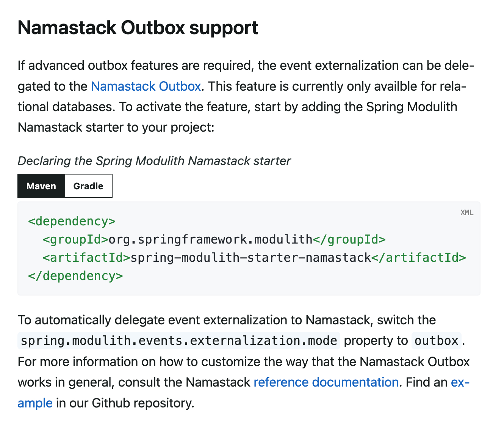The height and width of the screenshot is (434, 504).
Task: Click the opening <dependency> tag
Action: click(x=72, y=221)
